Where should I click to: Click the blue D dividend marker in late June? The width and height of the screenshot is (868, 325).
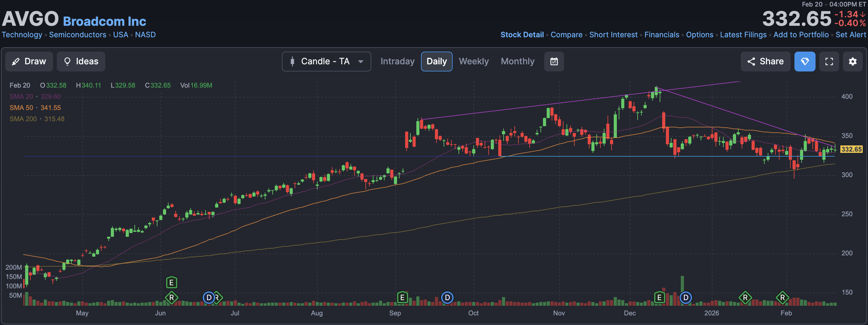(209, 298)
